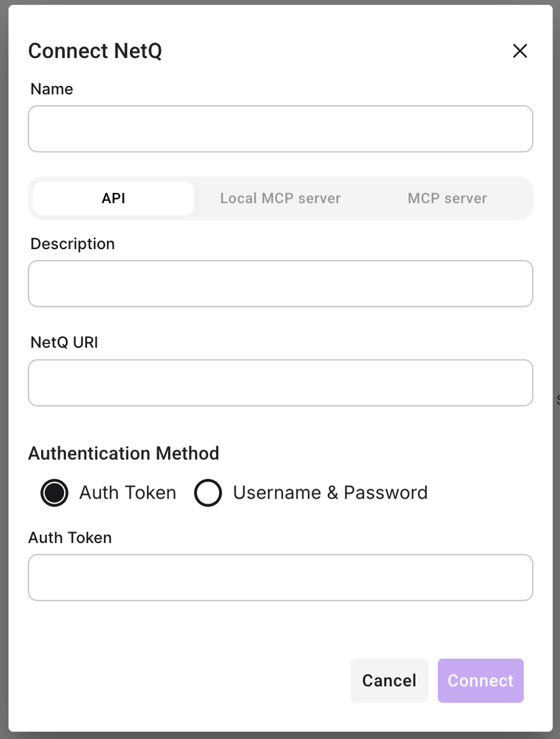Focus the Description text box
560x739 pixels.
[x=280, y=283]
